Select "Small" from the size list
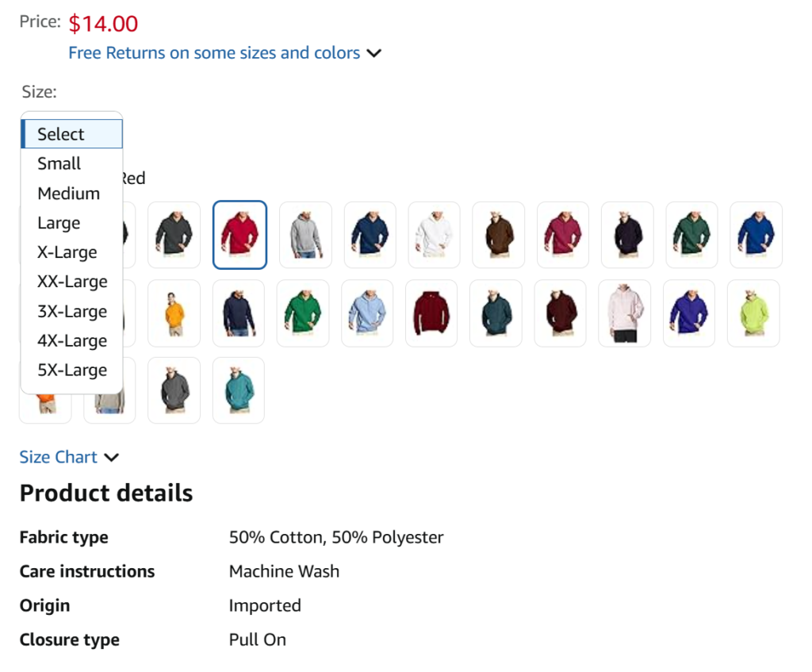The width and height of the screenshot is (812, 672). coord(59,163)
